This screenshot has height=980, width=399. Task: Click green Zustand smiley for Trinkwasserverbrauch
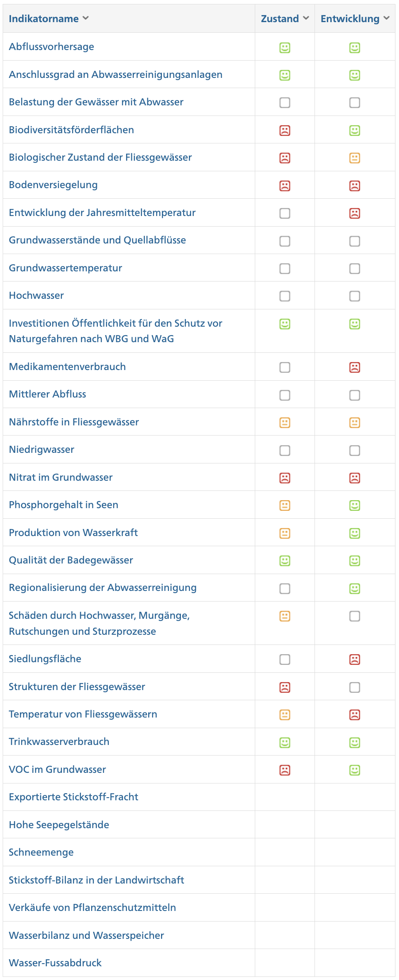click(x=285, y=743)
